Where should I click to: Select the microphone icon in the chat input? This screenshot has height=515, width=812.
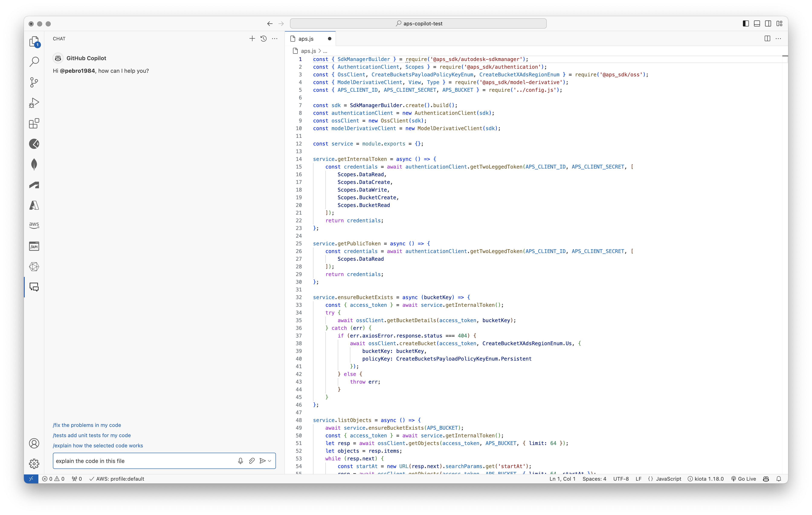(240, 461)
